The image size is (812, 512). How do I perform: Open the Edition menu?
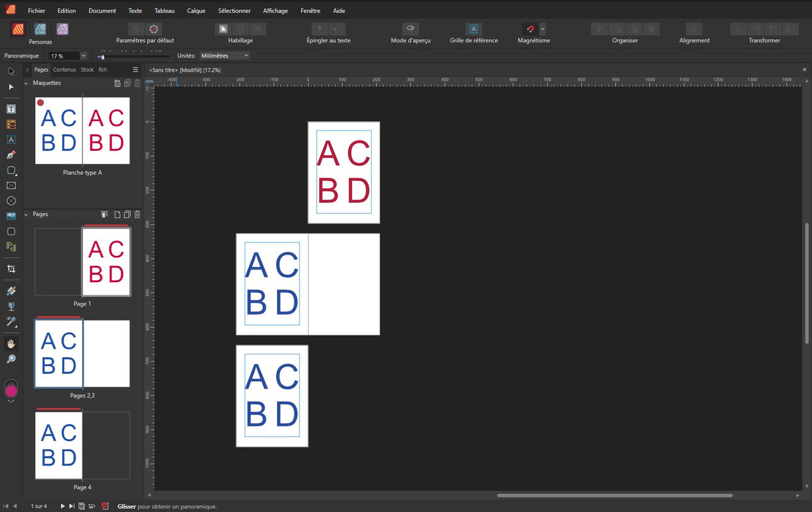point(67,11)
